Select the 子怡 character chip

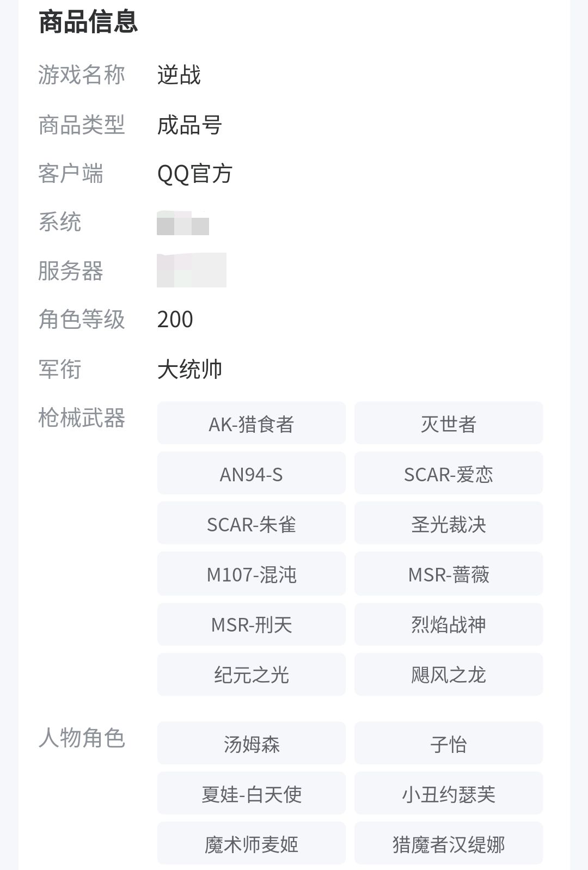click(x=448, y=744)
